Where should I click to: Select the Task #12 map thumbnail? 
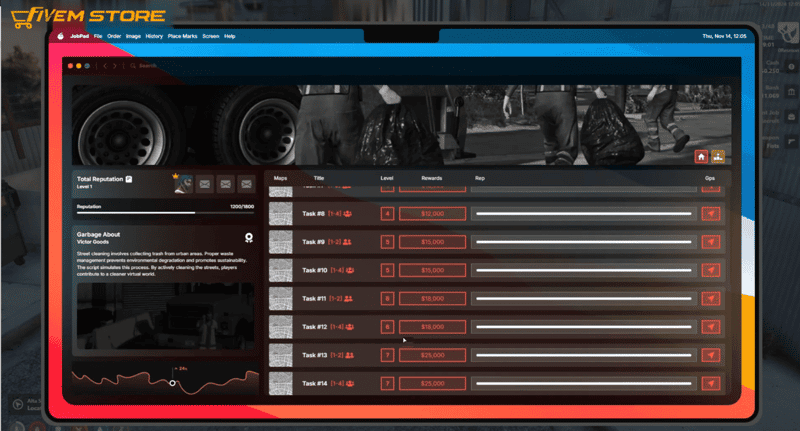tap(281, 327)
